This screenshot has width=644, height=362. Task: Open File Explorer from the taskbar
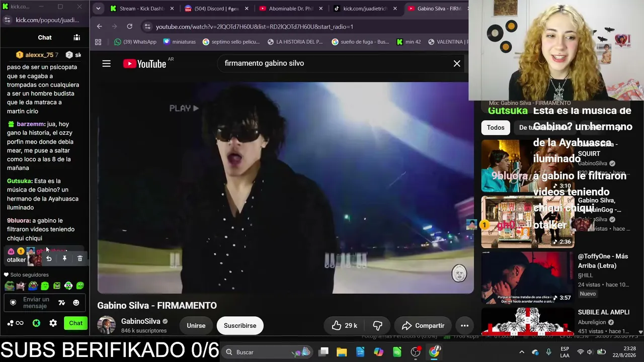pos(342,352)
